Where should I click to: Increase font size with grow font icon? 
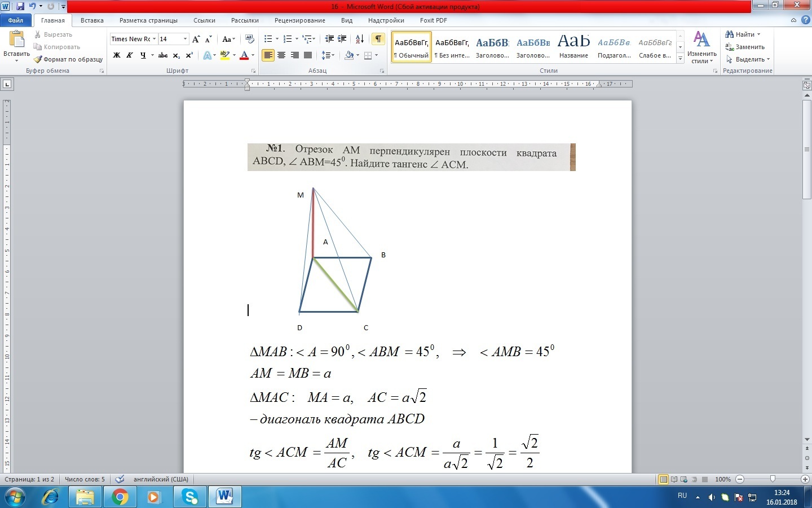click(196, 39)
